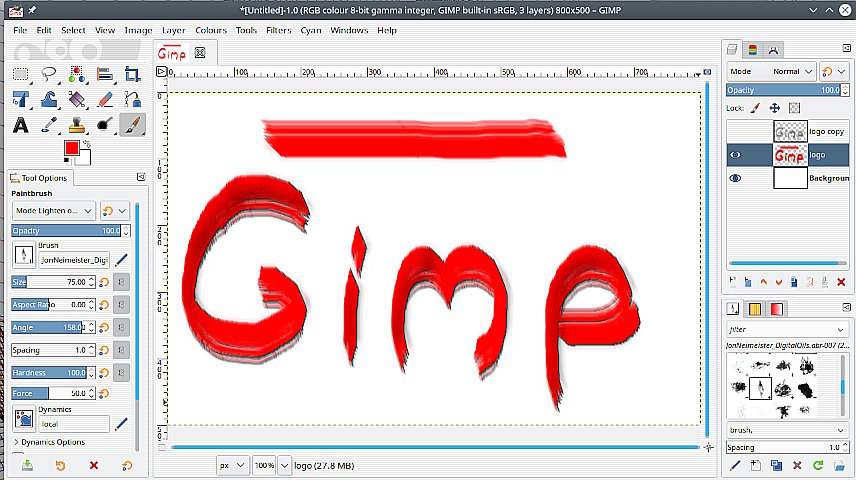Open layer Mode Normal dropdown
Screen dimensions: 856x480
(771, 72)
